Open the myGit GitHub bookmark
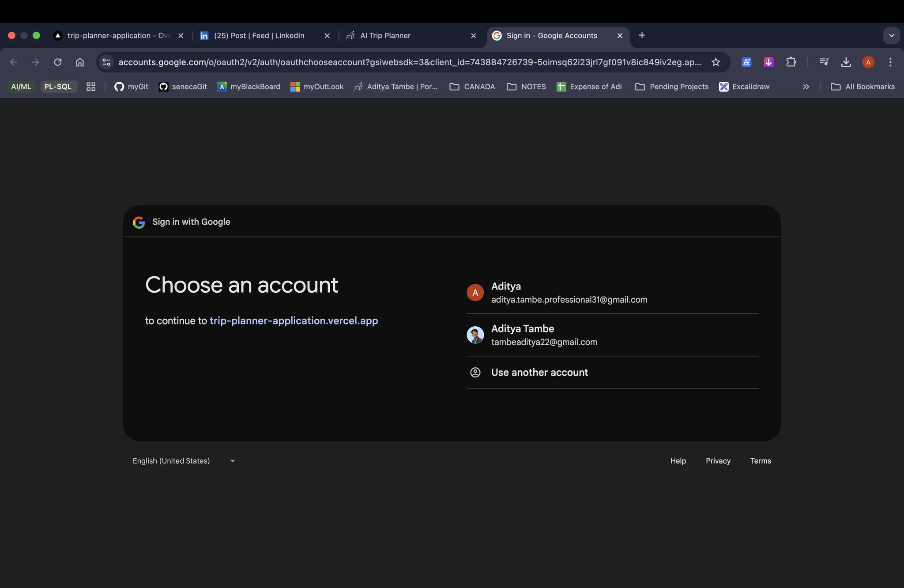 [131, 87]
